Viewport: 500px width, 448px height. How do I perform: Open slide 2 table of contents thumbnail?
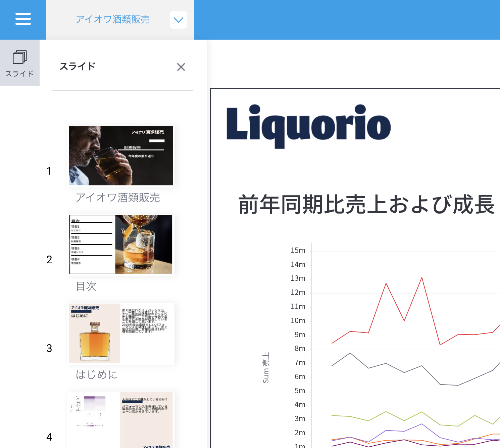click(x=121, y=244)
